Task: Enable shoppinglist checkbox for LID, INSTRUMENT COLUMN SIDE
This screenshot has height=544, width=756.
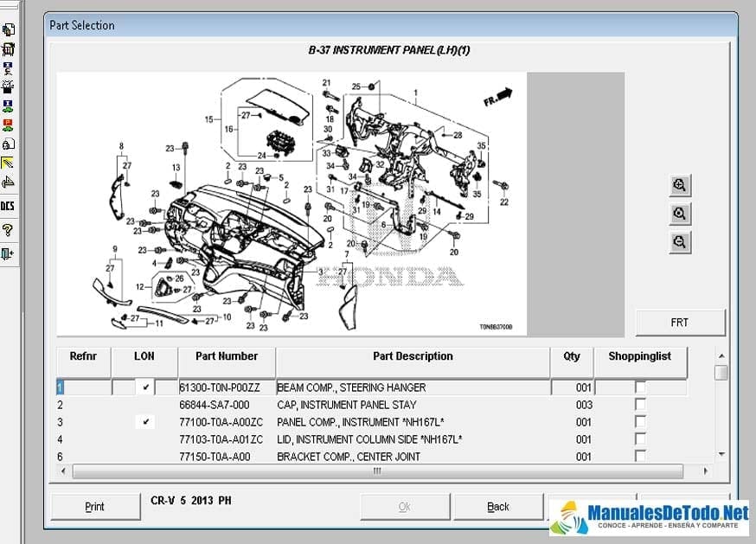Action: (x=640, y=439)
